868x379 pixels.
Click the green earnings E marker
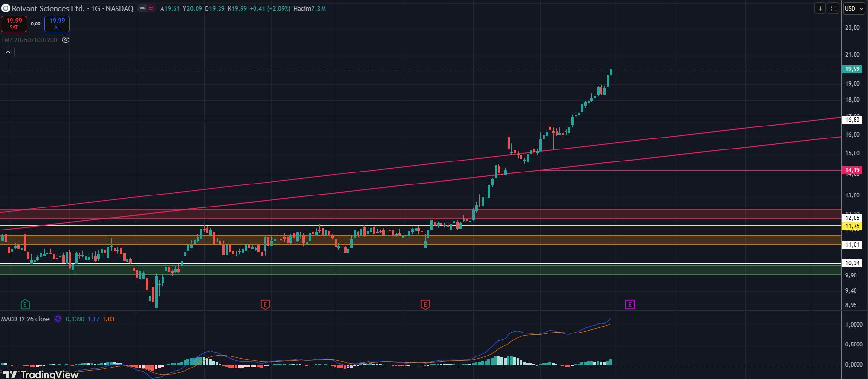pyautogui.click(x=25, y=304)
